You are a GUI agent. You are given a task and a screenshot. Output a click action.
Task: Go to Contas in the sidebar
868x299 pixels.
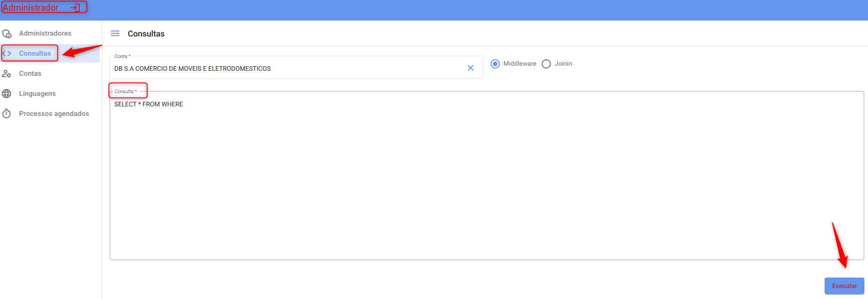click(30, 73)
